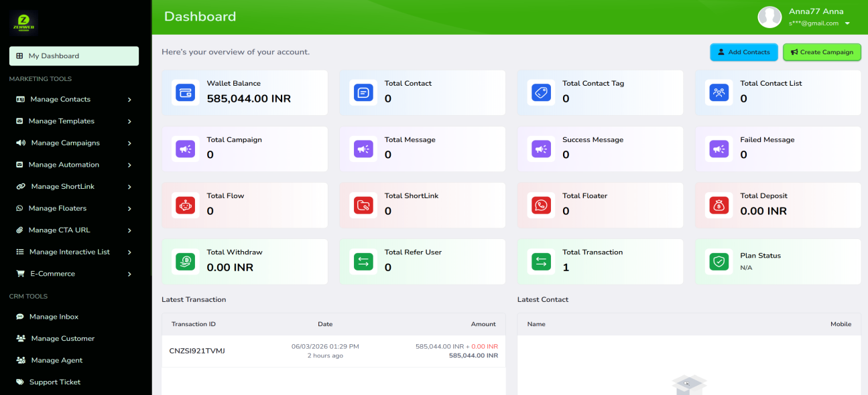Screen dimensions: 868x395
Task: Click the Wallet Balance card icon
Action: (185, 92)
